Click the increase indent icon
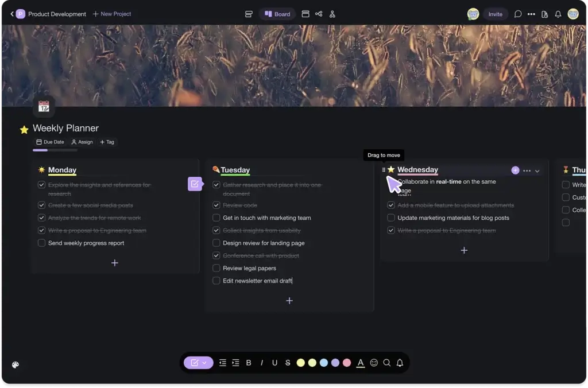 [235, 362]
